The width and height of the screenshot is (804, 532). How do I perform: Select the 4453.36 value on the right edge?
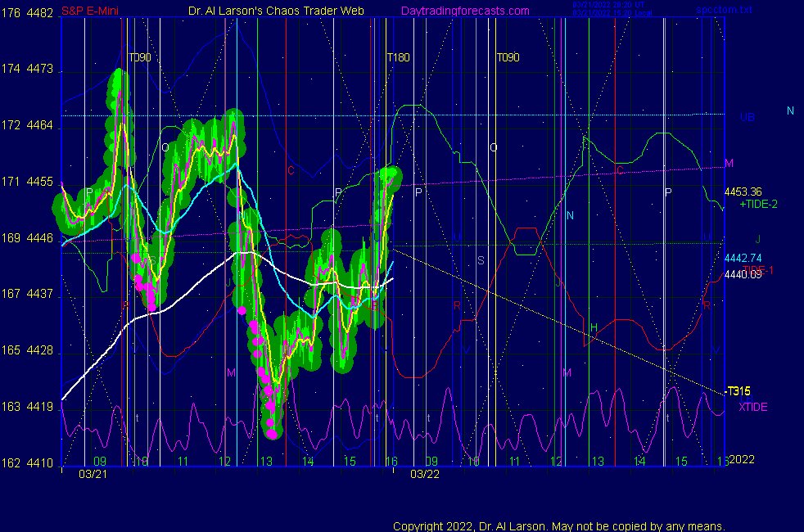[x=743, y=192]
